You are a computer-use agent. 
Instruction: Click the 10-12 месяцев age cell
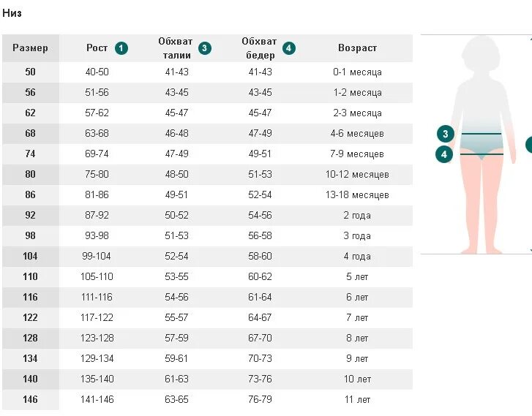pyautogui.click(x=357, y=175)
